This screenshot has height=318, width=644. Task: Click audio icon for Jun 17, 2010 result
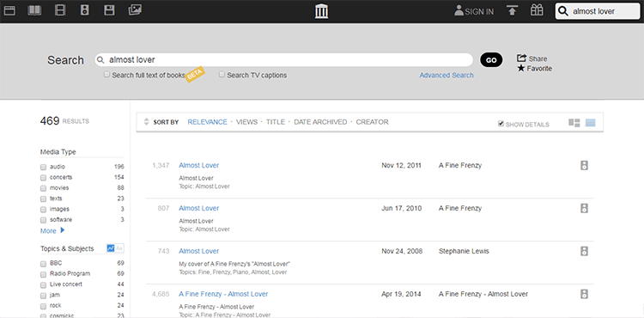tap(584, 208)
